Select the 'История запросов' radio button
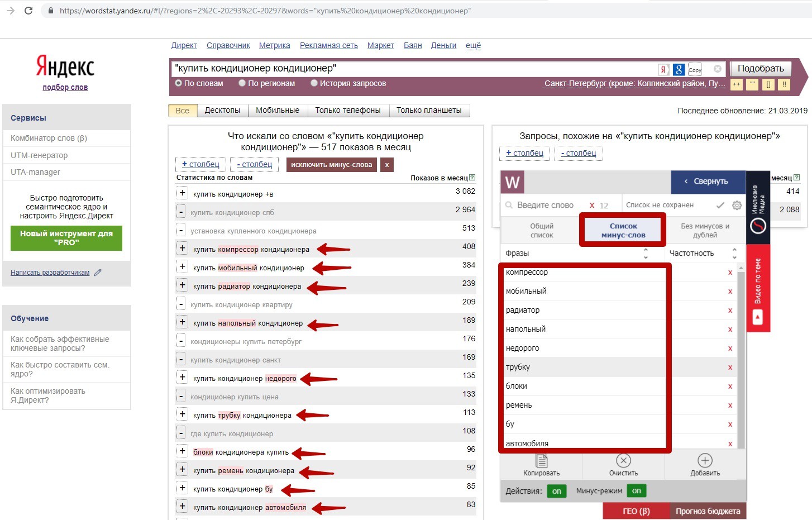Image resolution: width=812 pixels, height=520 pixels. tap(314, 83)
